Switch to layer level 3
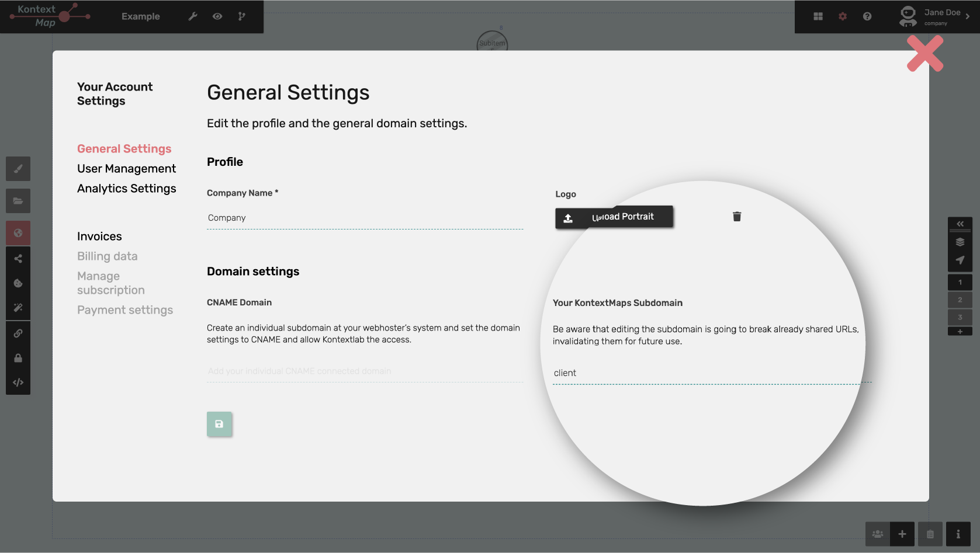 point(960,317)
